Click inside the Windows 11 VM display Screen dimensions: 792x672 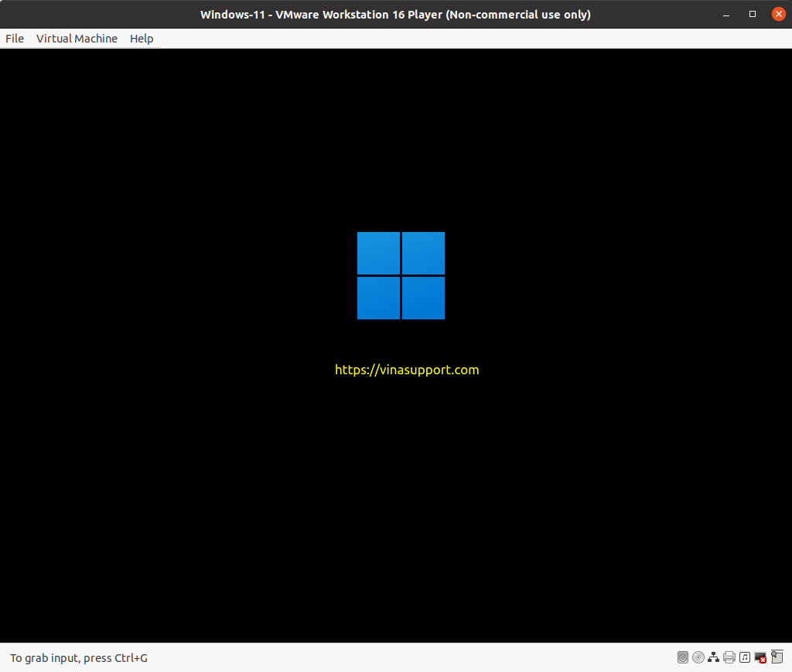point(396,346)
